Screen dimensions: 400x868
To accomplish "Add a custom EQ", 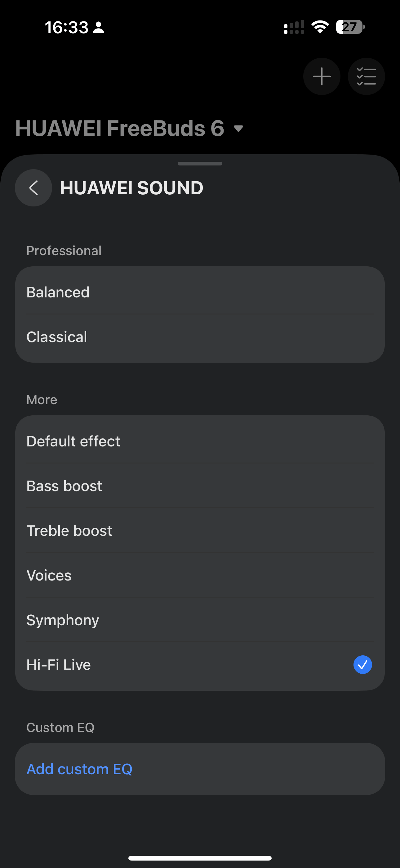I will [79, 769].
